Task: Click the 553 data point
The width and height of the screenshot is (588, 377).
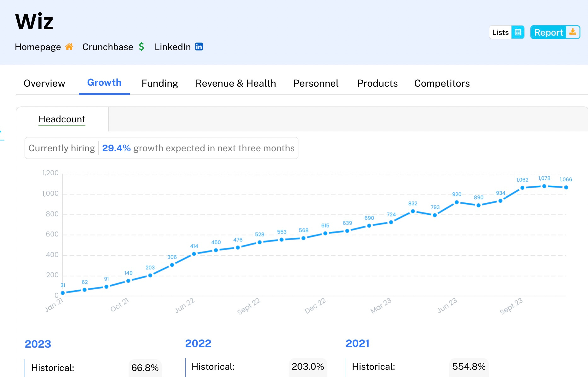Action: pyautogui.click(x=282, y=240)
